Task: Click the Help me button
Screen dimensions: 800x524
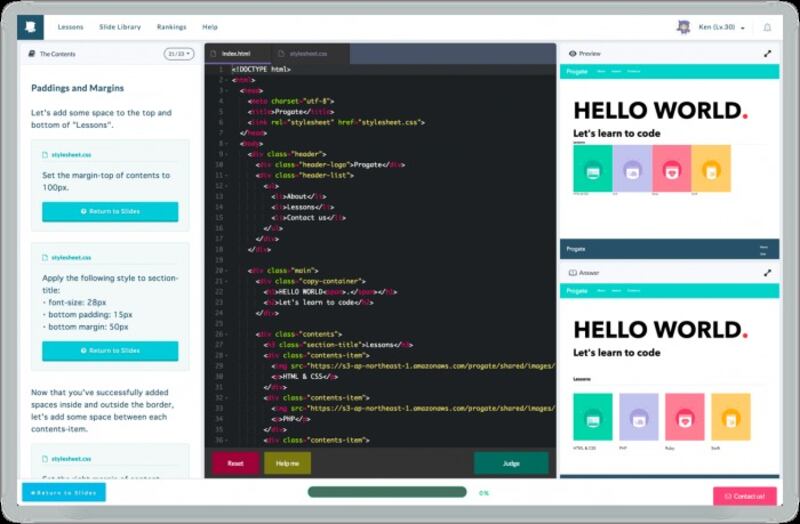Action: (287, 463)
